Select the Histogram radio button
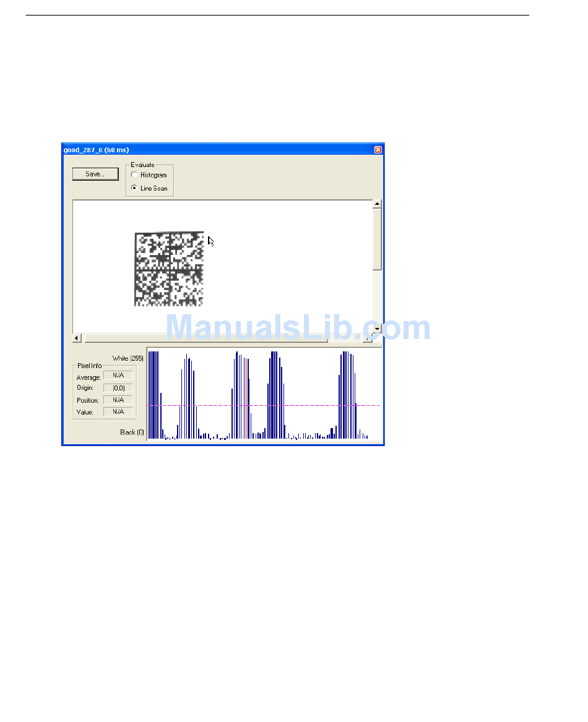This screenshot has height=722, width=588. click(134, 174)
